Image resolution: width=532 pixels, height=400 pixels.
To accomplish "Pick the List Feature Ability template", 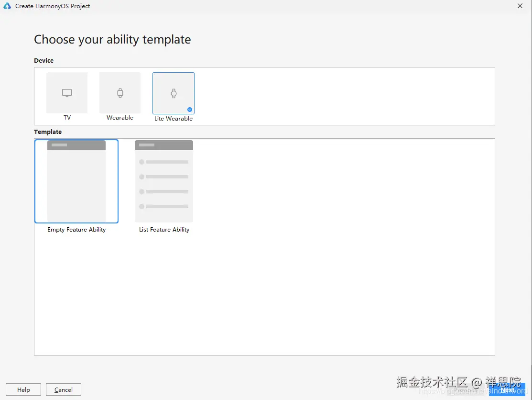I will (164, 181).
